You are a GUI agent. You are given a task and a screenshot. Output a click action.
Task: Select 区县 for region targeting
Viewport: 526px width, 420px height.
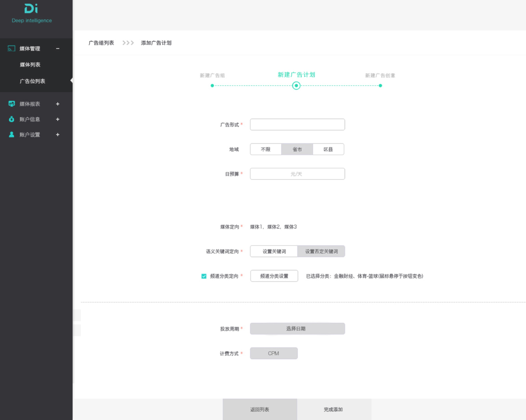328,149
